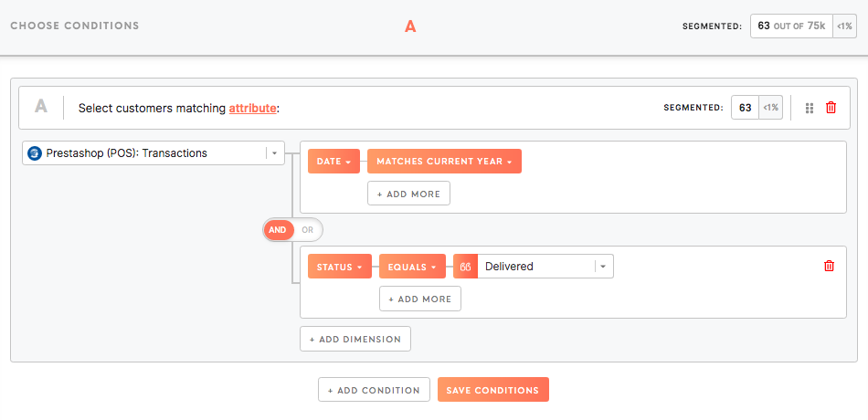Open the Delivered value dropdown arrow
The image size is (868, 420).
pyautogui.click(x=603, y=267)
